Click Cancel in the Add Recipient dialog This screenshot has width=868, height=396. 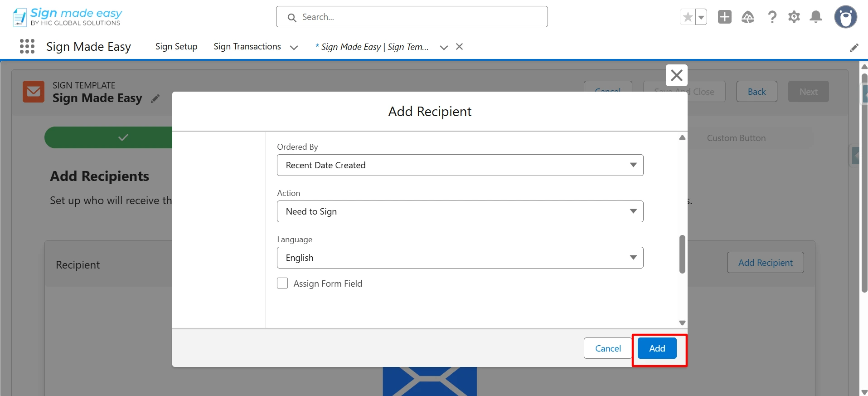(x=608, y=348)
